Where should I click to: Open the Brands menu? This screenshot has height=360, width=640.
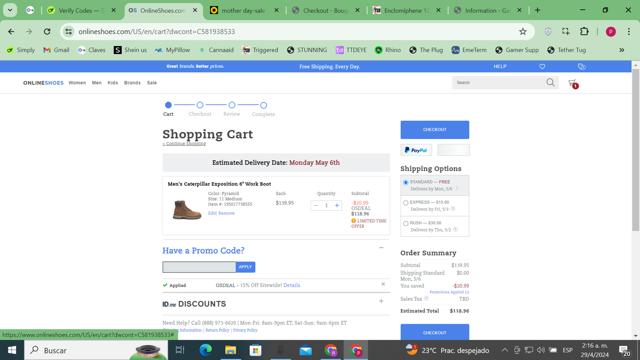click(x=132, y=83)
